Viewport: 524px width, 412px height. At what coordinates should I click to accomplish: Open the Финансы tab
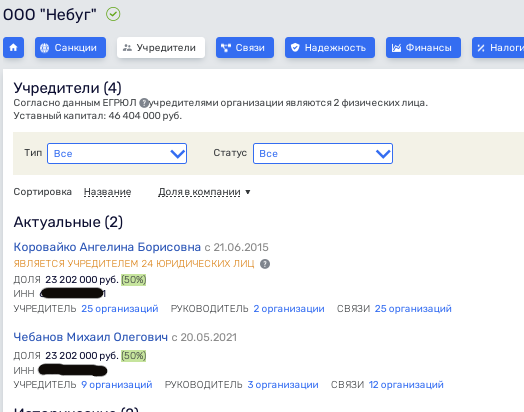(423, 47)
